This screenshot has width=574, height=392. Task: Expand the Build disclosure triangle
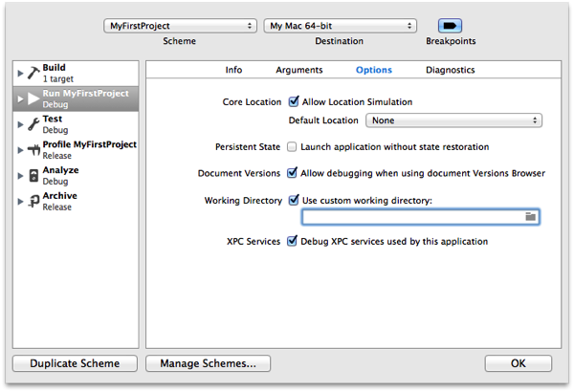coord(20,74)
